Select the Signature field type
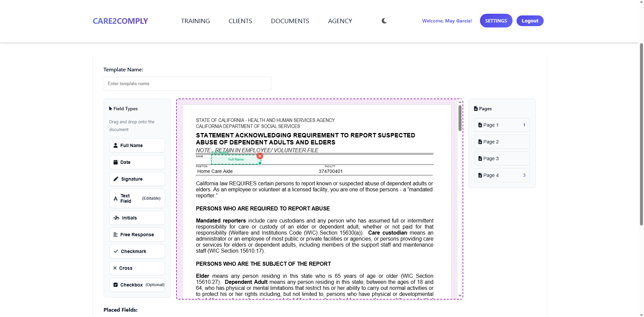 click(137, 179)
